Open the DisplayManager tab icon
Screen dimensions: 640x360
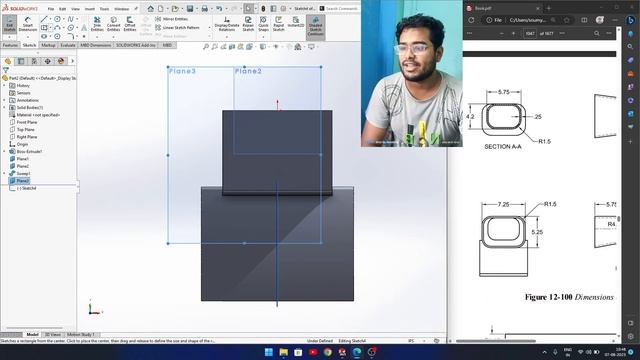[x=61, y=61]
